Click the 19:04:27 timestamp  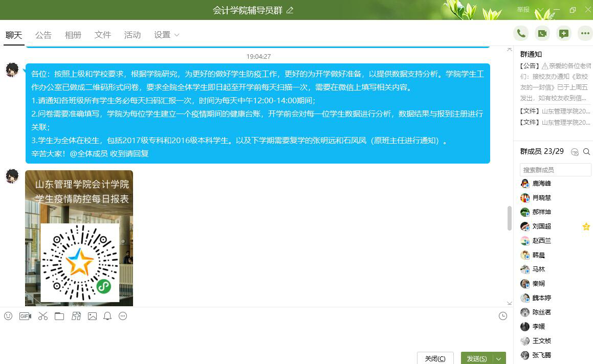tap(259, 56)
